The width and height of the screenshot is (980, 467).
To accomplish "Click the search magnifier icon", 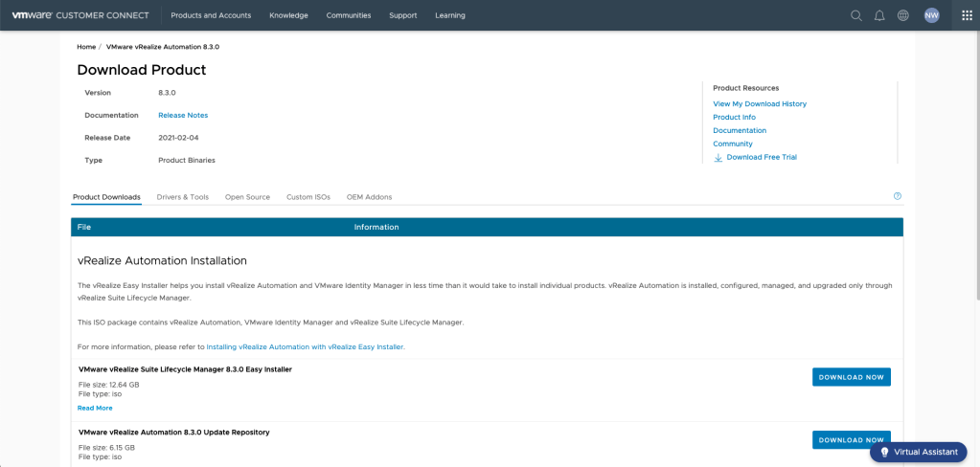I will click(856, 15).
